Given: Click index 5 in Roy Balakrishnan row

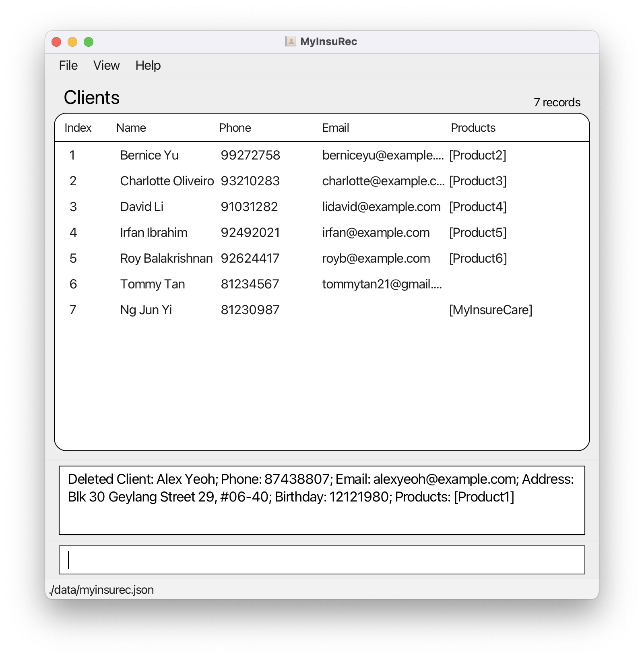Looking at the screenshot, I should [x=73, y=258].
